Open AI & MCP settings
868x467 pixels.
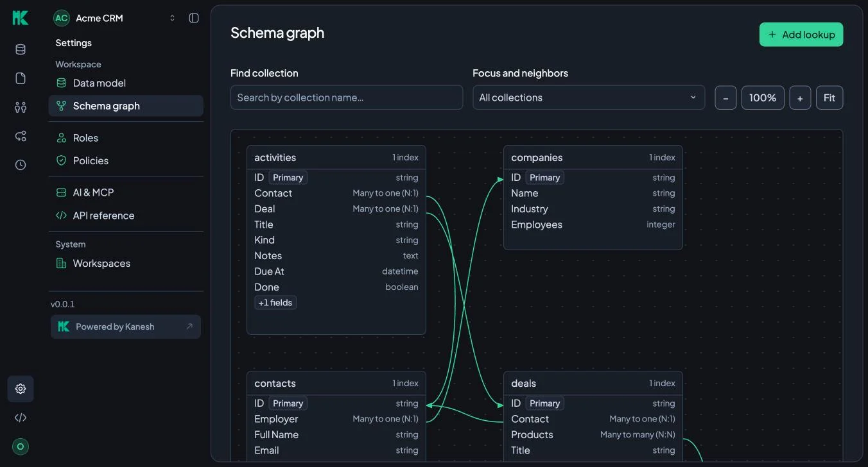[126, 192]
